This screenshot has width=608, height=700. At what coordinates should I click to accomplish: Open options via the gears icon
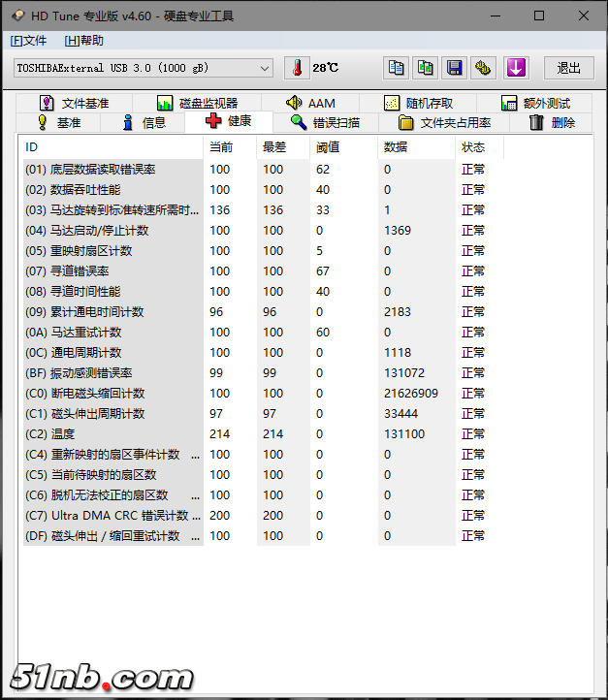484,68
